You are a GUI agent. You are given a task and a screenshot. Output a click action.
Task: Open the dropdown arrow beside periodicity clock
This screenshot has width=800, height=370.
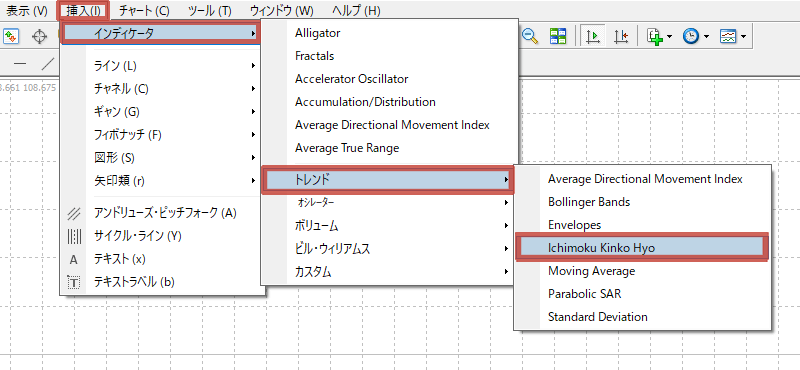click(707, 36)
